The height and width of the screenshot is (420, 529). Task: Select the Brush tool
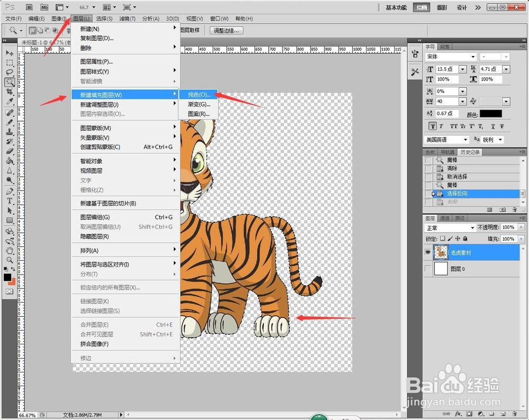click(10, 122)
